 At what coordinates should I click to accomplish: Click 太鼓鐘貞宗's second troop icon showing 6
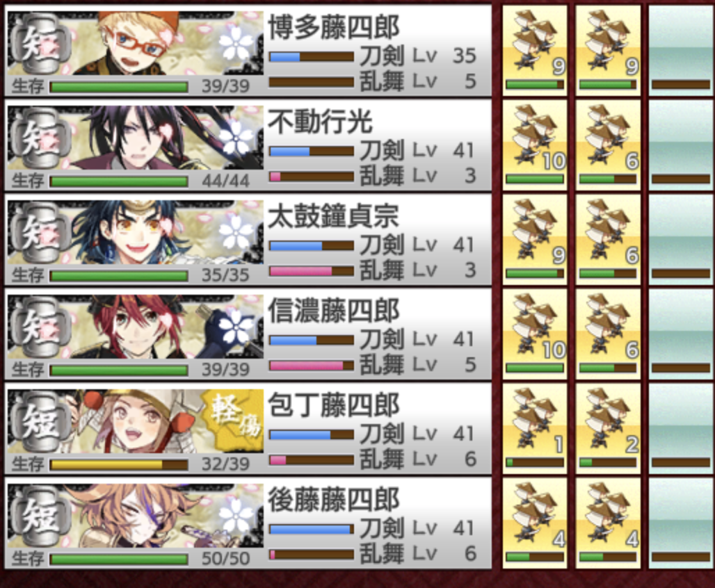pos(608,240)
